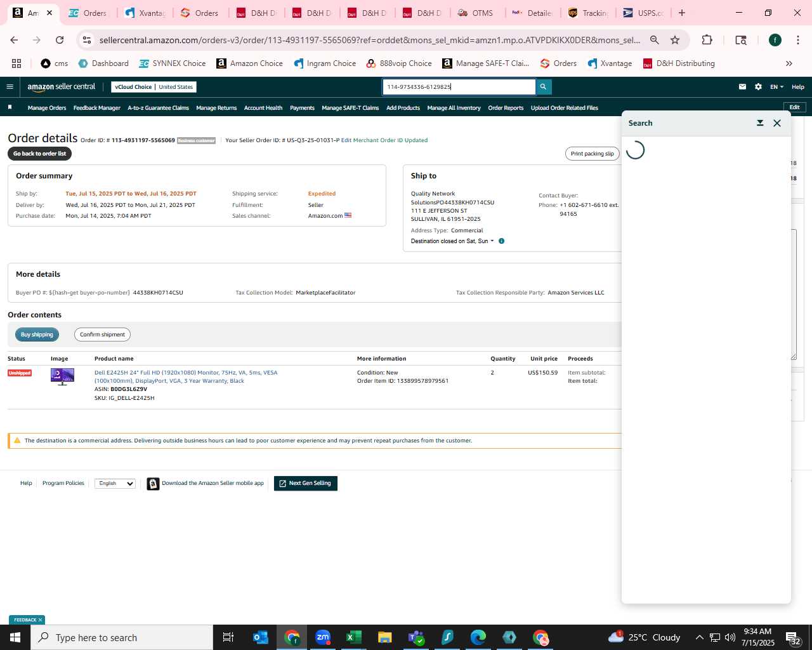Click the order ID search input field
Screen dimensions: 812x650
(459, 87)
